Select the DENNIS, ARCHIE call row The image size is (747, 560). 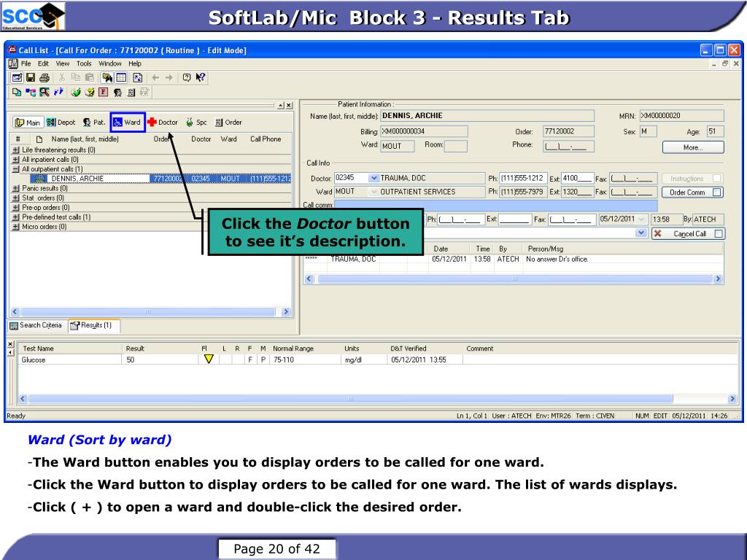coord(160,179)
